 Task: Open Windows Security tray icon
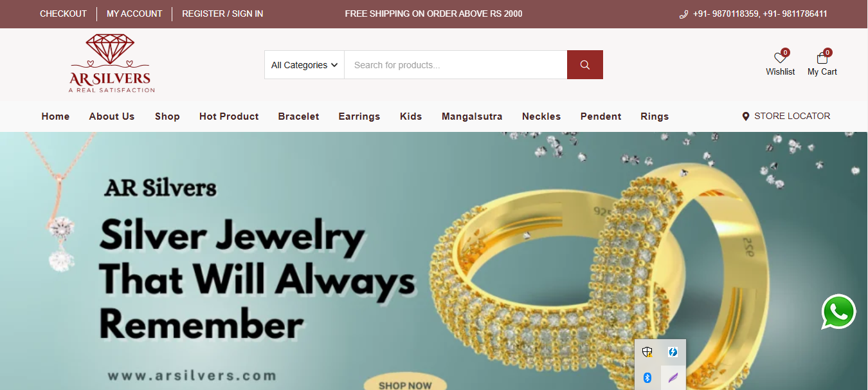647,352
